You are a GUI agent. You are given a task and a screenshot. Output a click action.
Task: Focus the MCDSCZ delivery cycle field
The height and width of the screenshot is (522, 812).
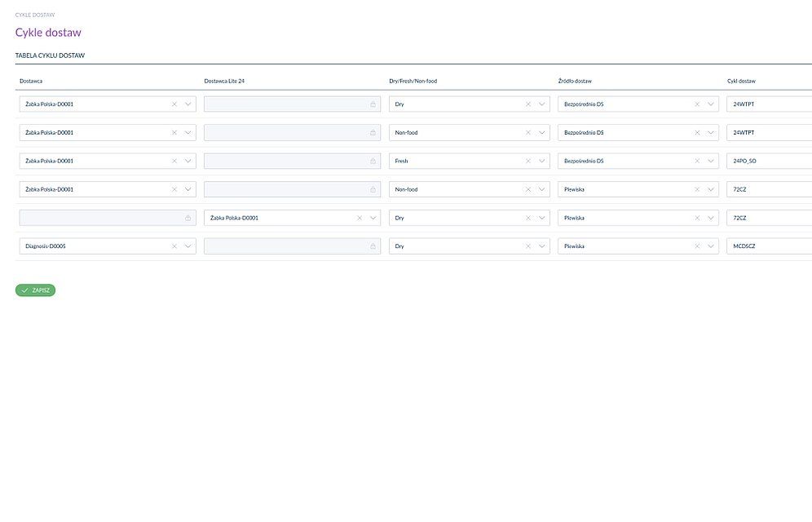pos(766,246)
